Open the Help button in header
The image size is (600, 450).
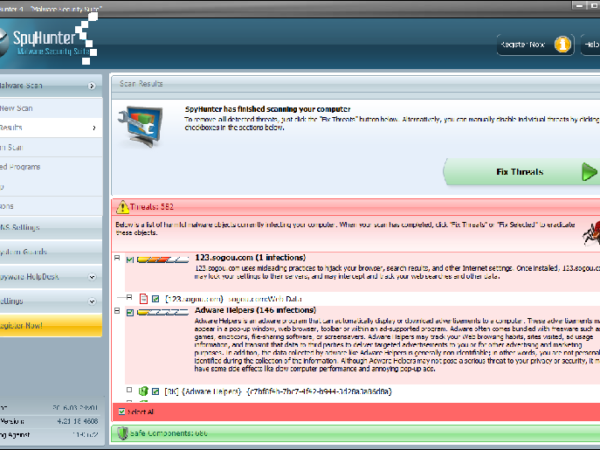(x=590, y=45)
